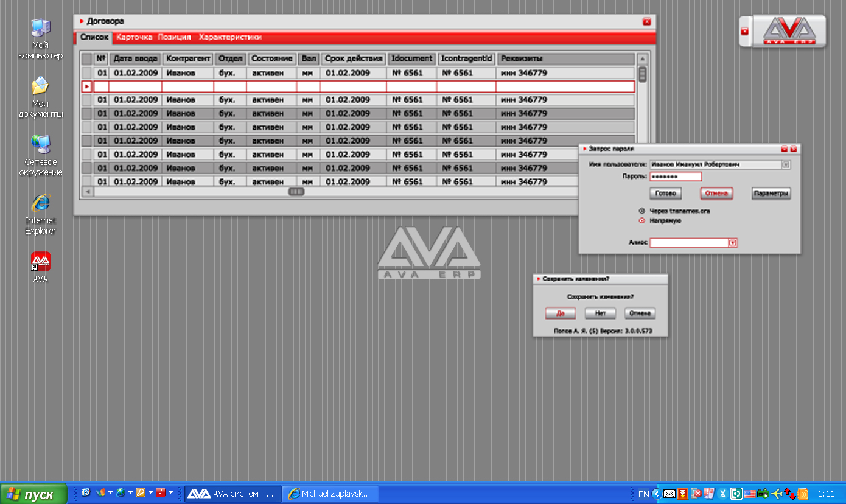Click the US flag tray icon

749,494
